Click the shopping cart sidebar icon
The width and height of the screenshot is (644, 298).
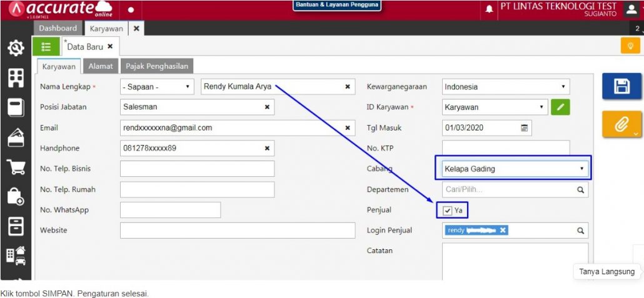pos(16,167)
